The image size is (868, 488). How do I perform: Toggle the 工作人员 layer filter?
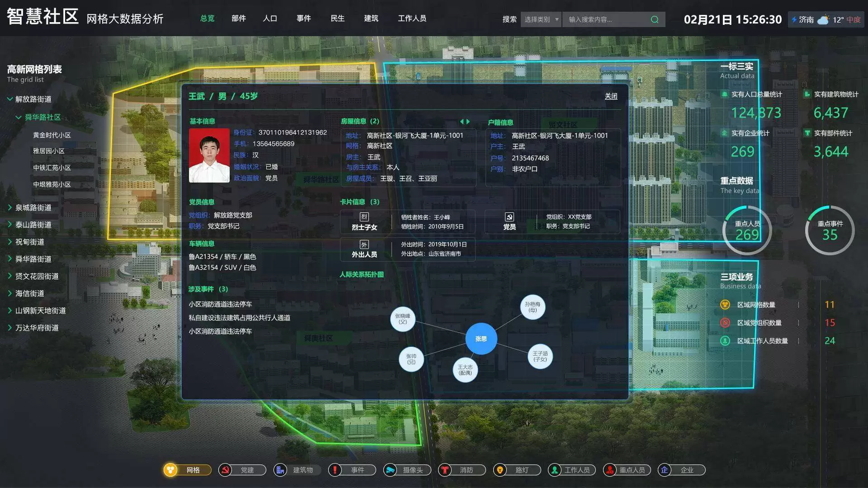click(572, 470)
